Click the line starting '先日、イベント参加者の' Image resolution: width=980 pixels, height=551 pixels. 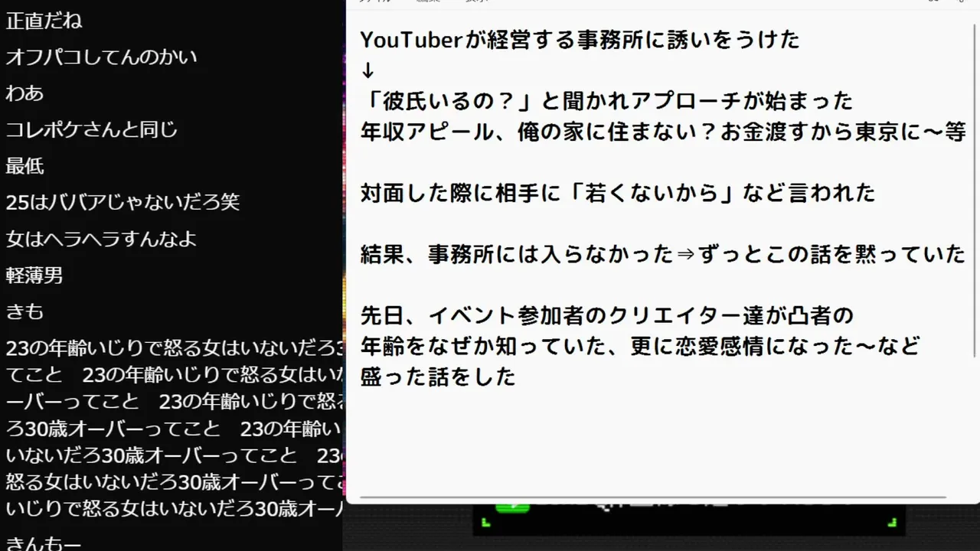click(606, 315)
